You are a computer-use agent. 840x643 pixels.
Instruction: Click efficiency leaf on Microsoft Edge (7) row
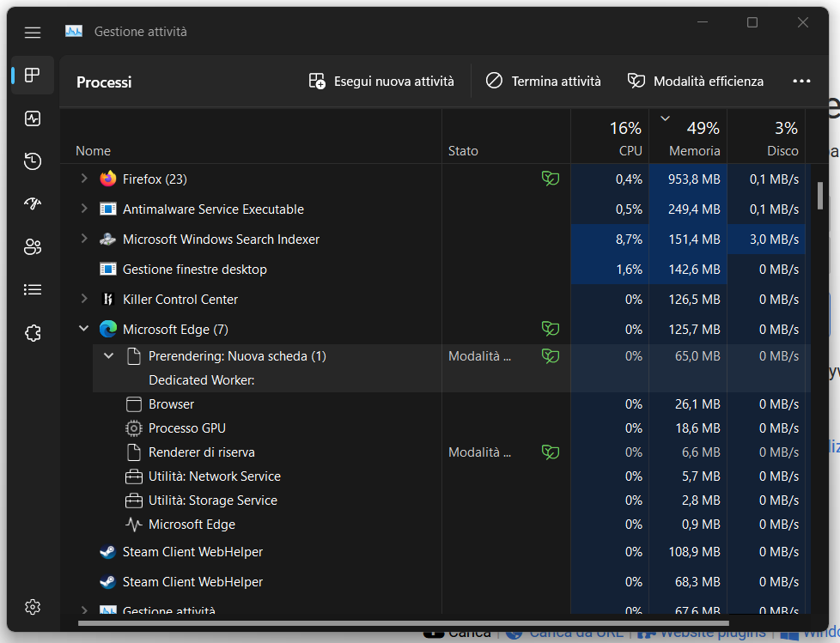[x=551, y=328]
